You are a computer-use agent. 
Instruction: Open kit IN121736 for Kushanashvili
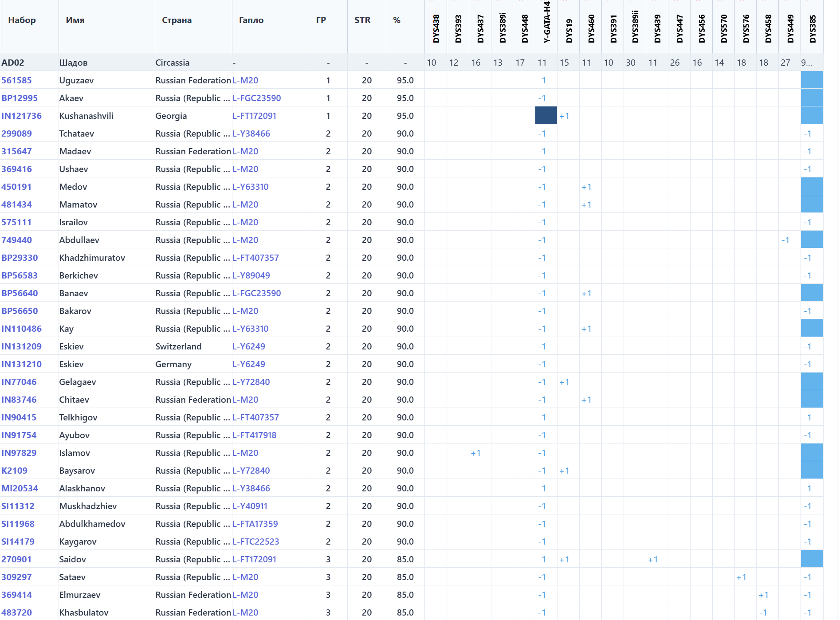(21, 116)
